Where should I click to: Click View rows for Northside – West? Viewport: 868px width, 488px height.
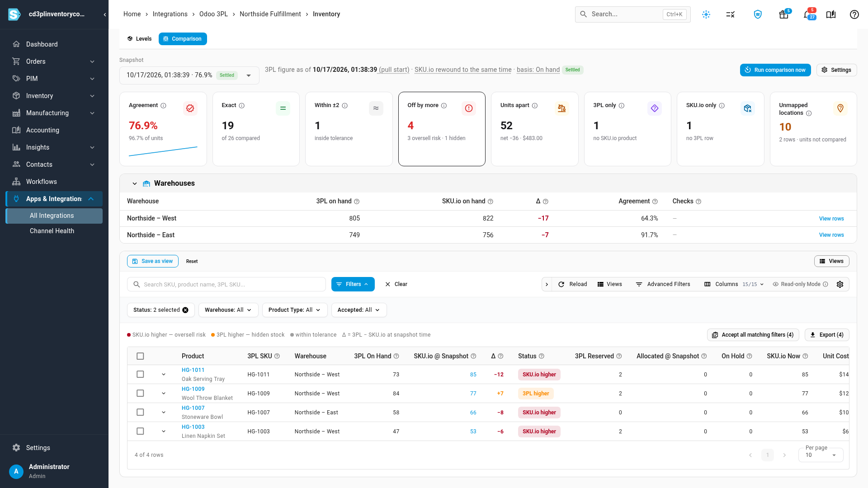pyautogui.click(x=831, y=219)
